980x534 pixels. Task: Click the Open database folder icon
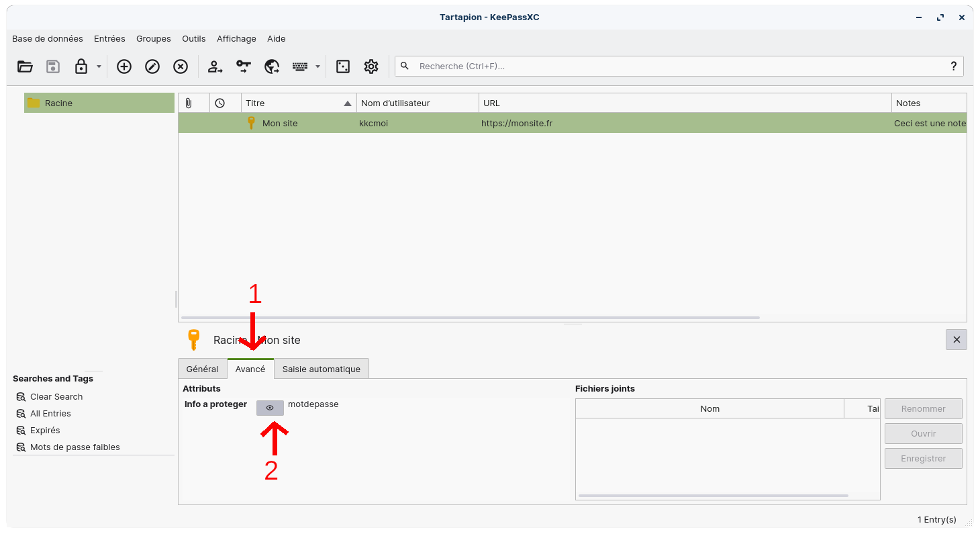25,66
